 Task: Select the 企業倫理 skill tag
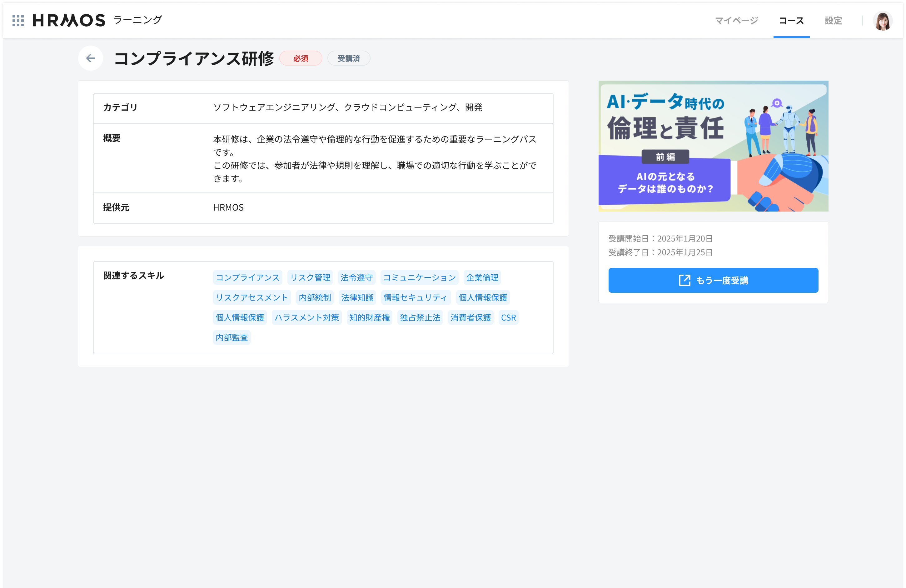coord(482,278)
